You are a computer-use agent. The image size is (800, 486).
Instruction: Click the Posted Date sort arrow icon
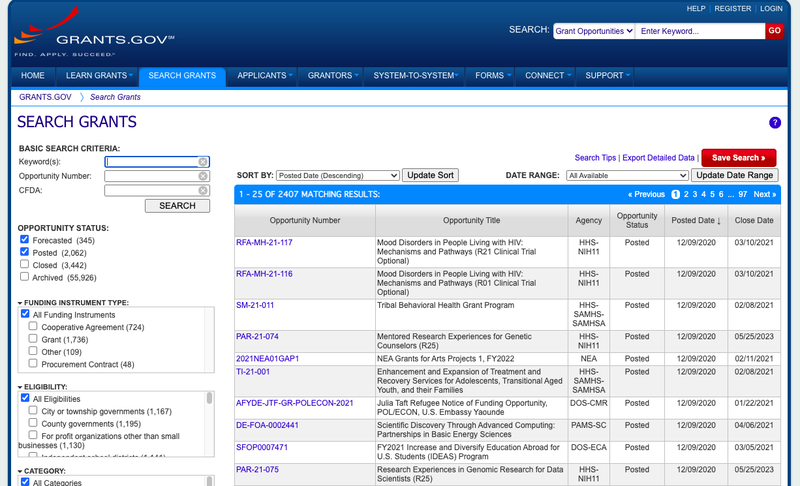pos(719,221)
